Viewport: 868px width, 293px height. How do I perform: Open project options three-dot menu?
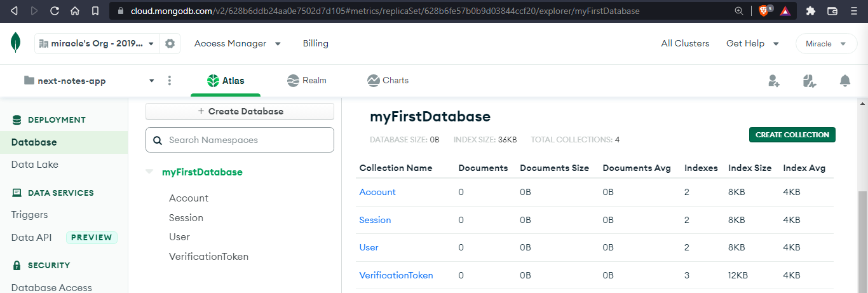point(170,81)
